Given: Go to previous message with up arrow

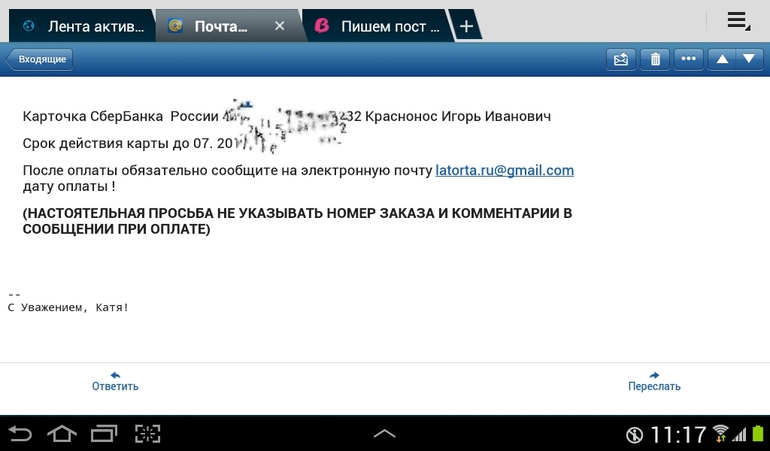Looking at the screenshot, I should (x=721, y=59).
